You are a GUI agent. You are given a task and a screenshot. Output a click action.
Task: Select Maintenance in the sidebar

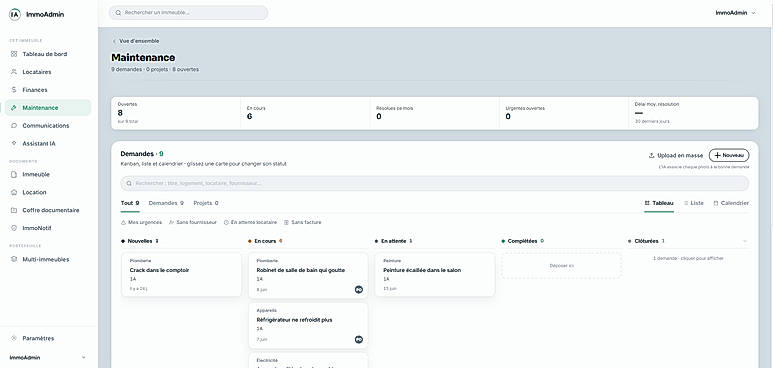click(x=48, y=108)
